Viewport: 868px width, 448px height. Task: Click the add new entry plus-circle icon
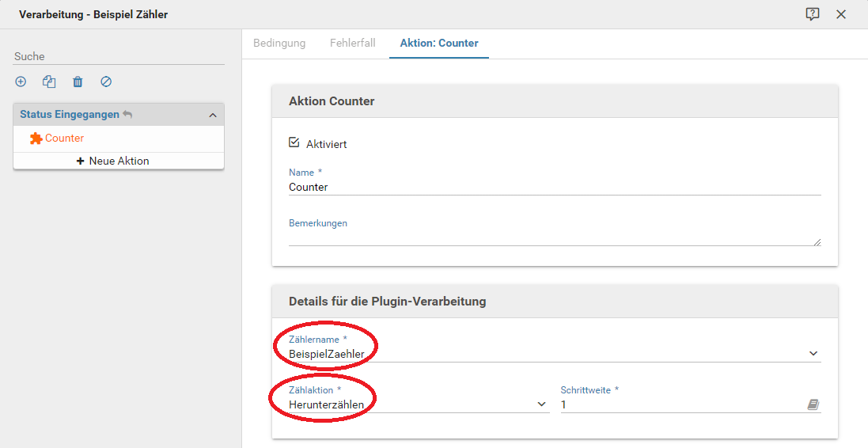pos(21,82)
